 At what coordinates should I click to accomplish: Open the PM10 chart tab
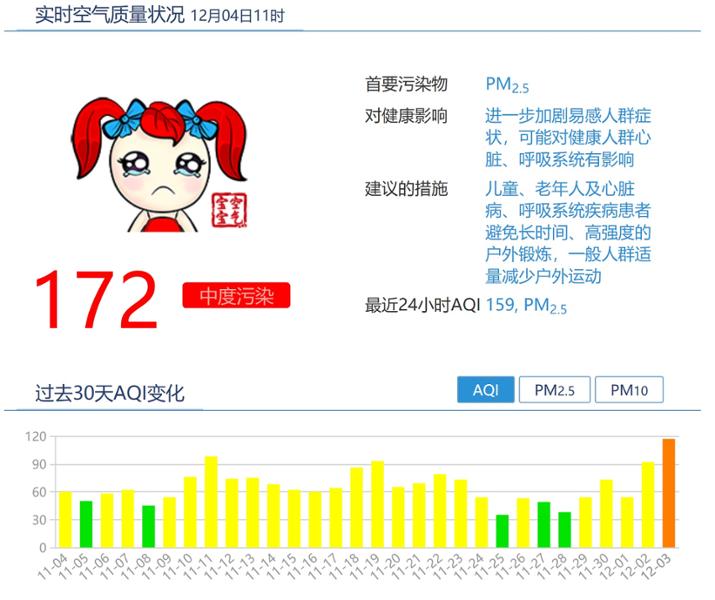click(629, 390)
